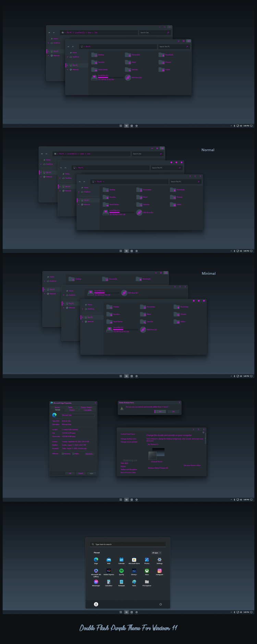
Task: Click the Advanced... button in Properties
Action: click(x=89, y=454)
